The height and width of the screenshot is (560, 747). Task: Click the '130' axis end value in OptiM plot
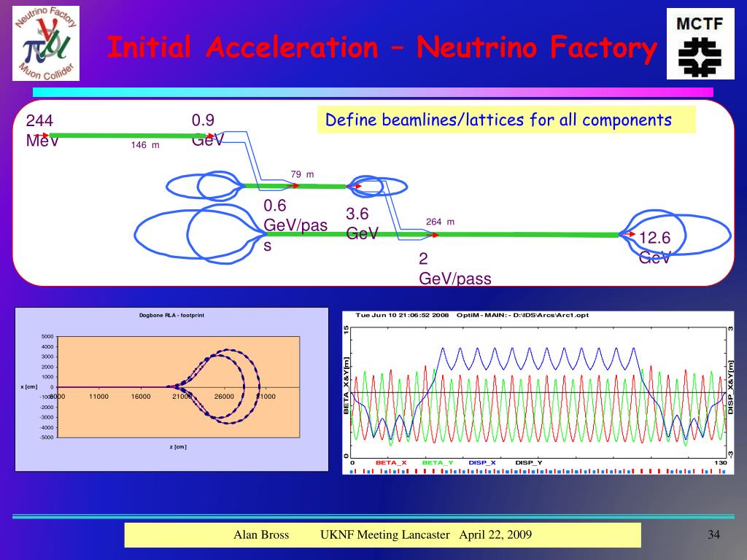tap(721, 462)
